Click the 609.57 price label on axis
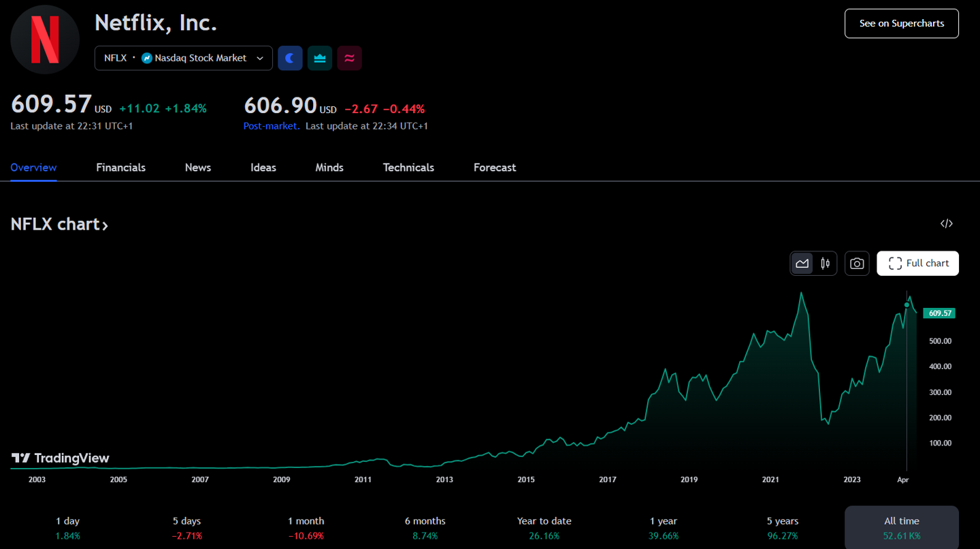Screen dimensions: 980x549 (938, 313)
